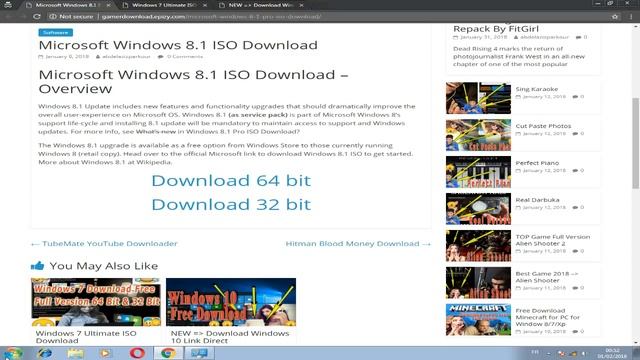
Task: Close the Microsoft Windows 8.1 tab
Action: pos(109,5)
